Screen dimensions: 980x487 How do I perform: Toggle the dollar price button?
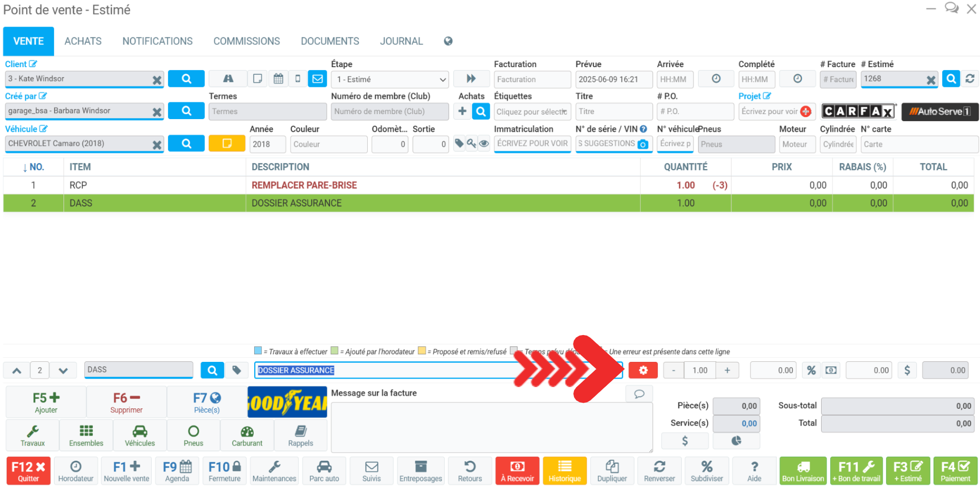tap(907, 370)
